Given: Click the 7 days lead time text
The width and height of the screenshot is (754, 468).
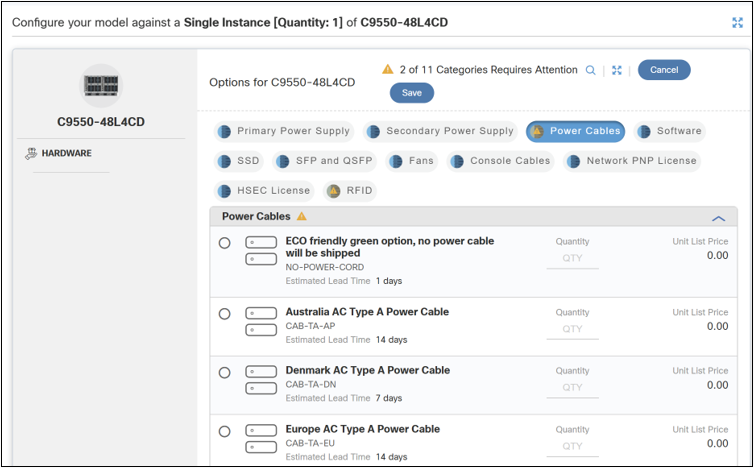Looking at the screenshot, I should click(389, 398).
